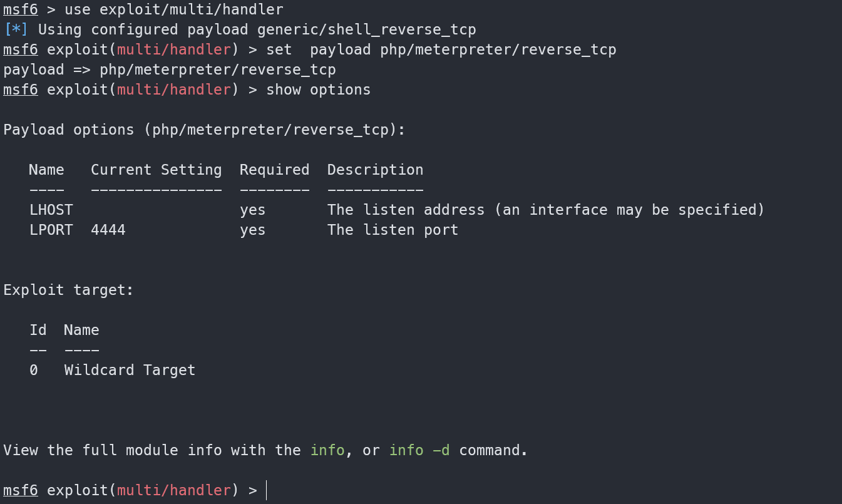Image resolution: width=842 pixels, height=504 pixels.
Task: Click the "Payload options" heading line
Action: tap(204, 130)
